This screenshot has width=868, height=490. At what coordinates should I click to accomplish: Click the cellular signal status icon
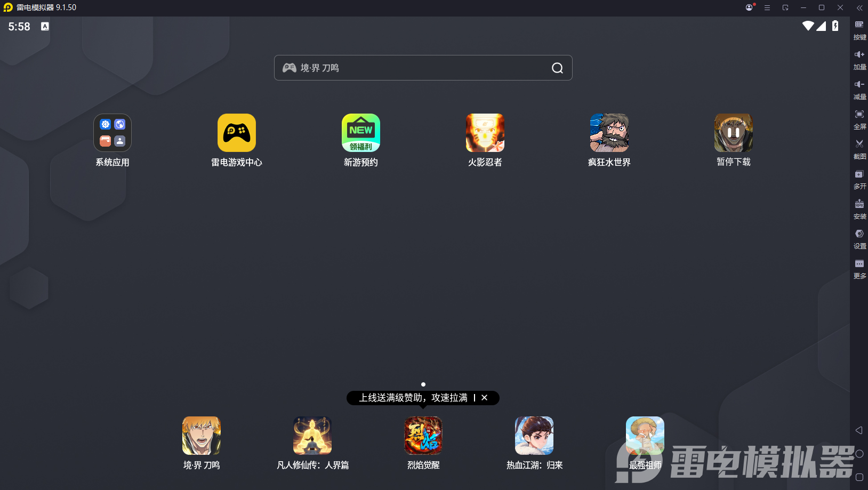[821, 26]
